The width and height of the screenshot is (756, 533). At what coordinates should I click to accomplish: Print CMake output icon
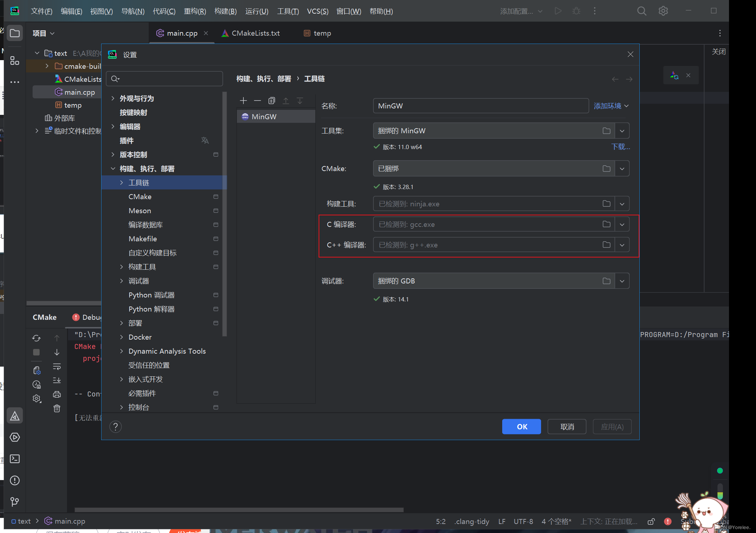57,394
